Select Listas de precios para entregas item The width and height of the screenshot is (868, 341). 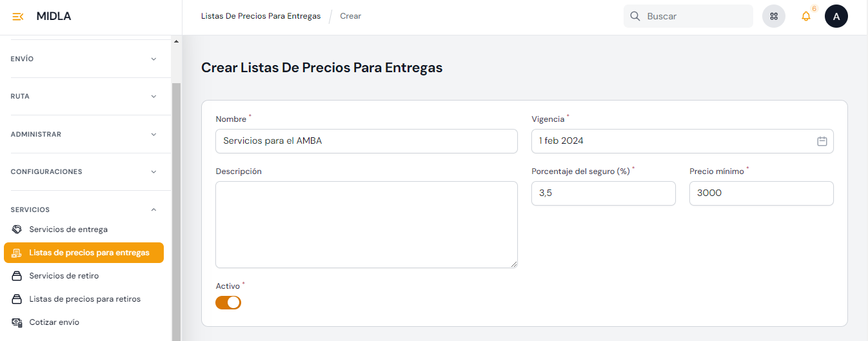click(x=84, y=253)
